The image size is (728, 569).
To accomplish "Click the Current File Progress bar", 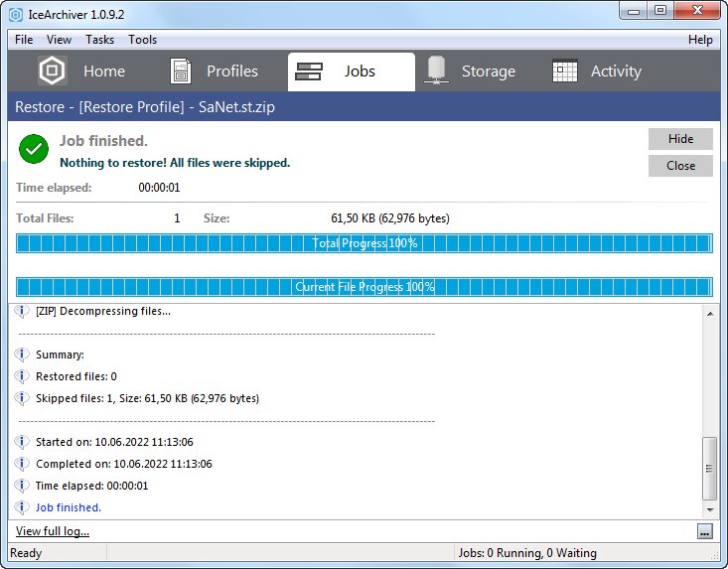I will pyautogui.click(x=364, y=287).
